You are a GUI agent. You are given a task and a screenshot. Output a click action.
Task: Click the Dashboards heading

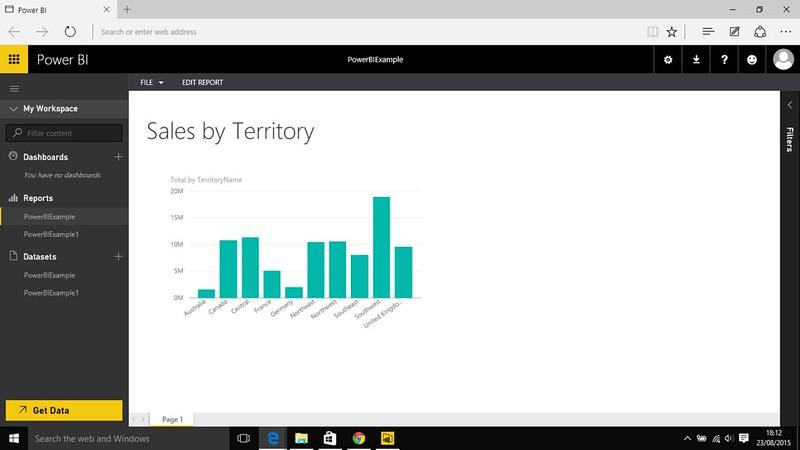[45, 157]
